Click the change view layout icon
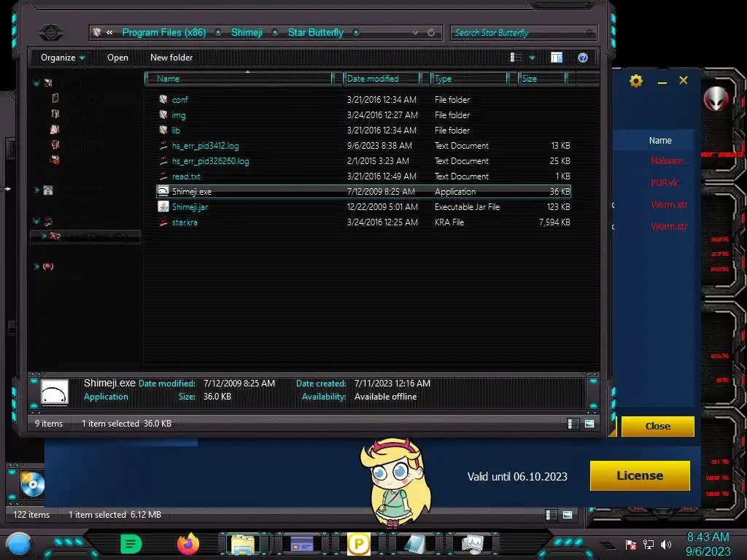The image size is (747, 560). [x=516, y=58]
